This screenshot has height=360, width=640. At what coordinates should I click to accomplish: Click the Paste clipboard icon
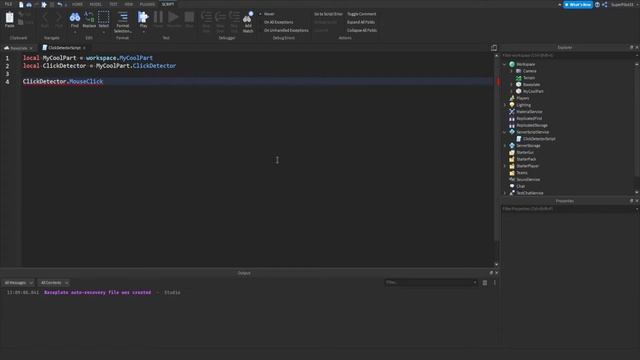pos(9,19)
